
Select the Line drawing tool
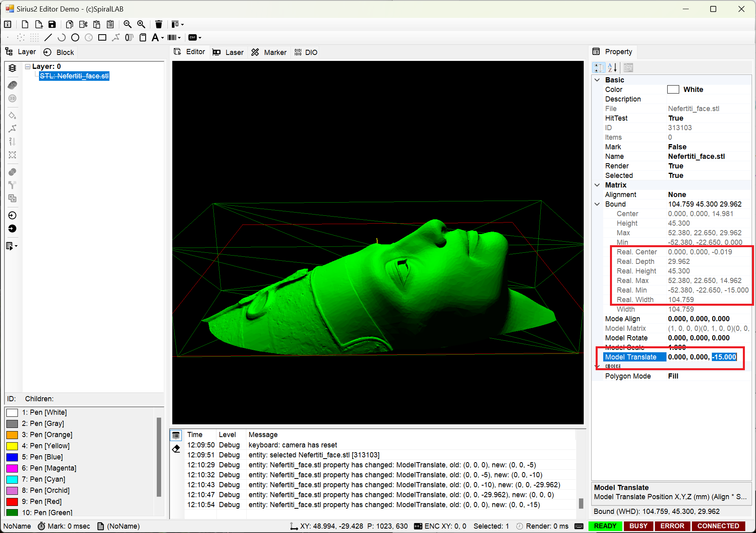tap(48, 37)
